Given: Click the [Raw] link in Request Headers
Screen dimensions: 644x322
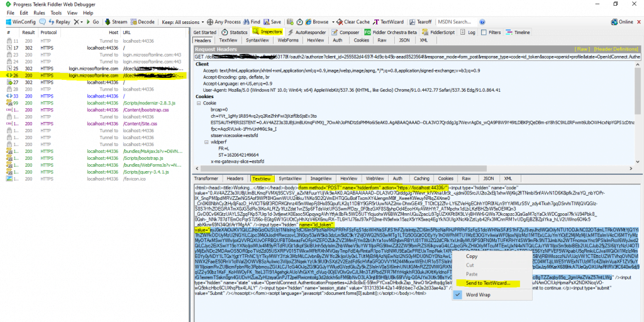Looking at the screenshot, I should point(582,49).
